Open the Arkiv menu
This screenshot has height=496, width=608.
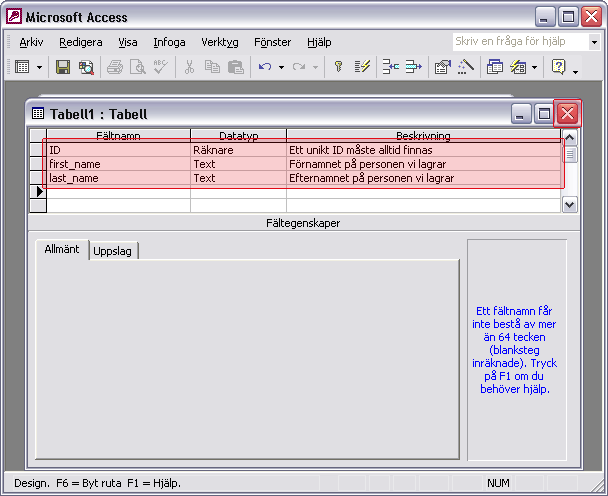[31, 42]
